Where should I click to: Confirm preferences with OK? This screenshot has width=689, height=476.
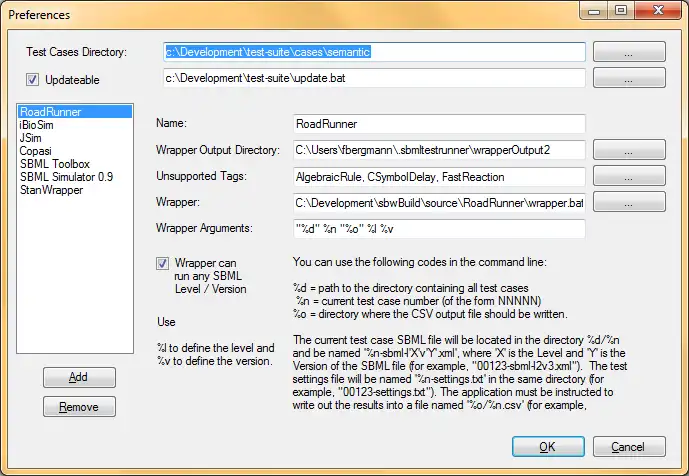[548, 447]
